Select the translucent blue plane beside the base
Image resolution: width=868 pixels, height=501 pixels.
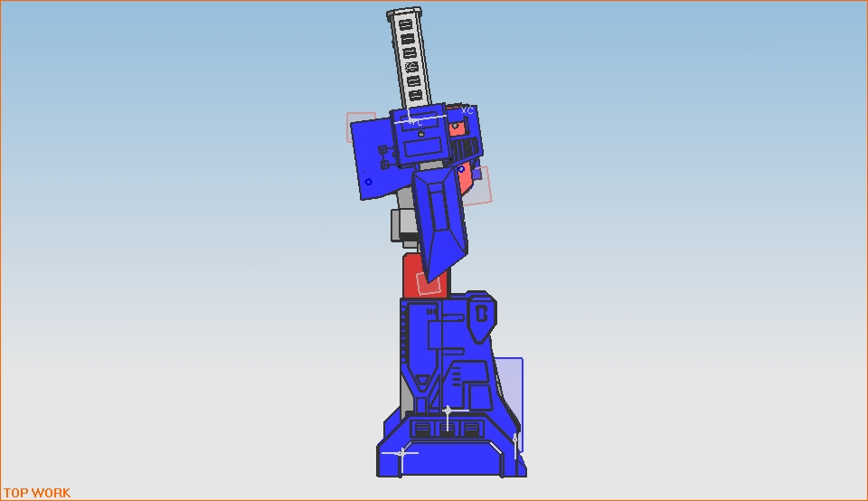point(510,380)
